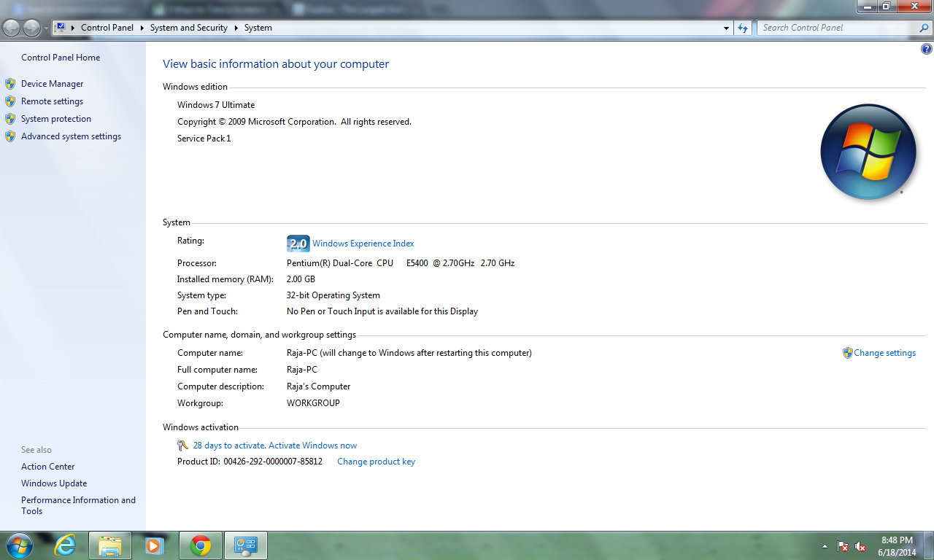Screen dimensions: 934x560
Task: Click the text "32-bit Operating System"
Action: click(333, 295)
